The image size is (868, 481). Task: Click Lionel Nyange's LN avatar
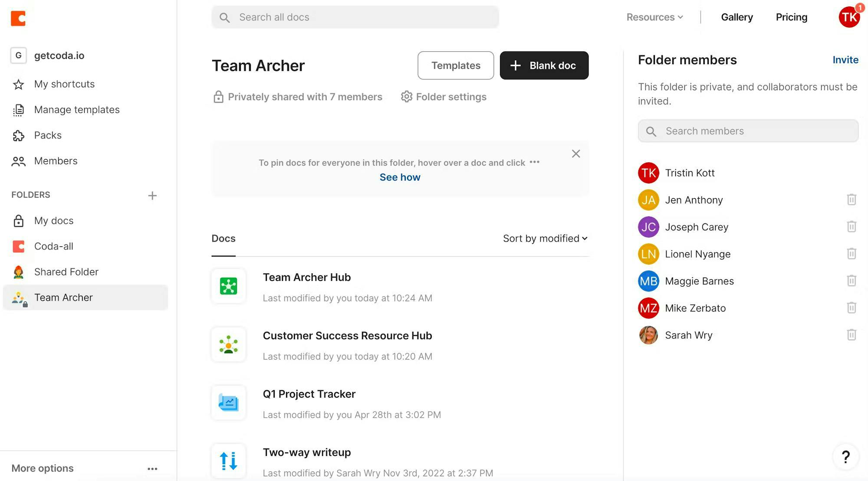click(649, 254)
